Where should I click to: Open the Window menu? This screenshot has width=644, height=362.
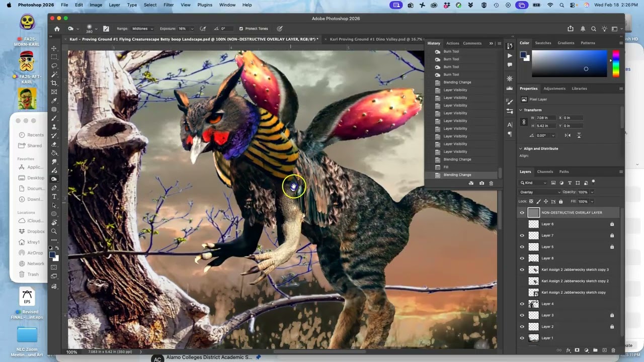[x=227, y=5]
